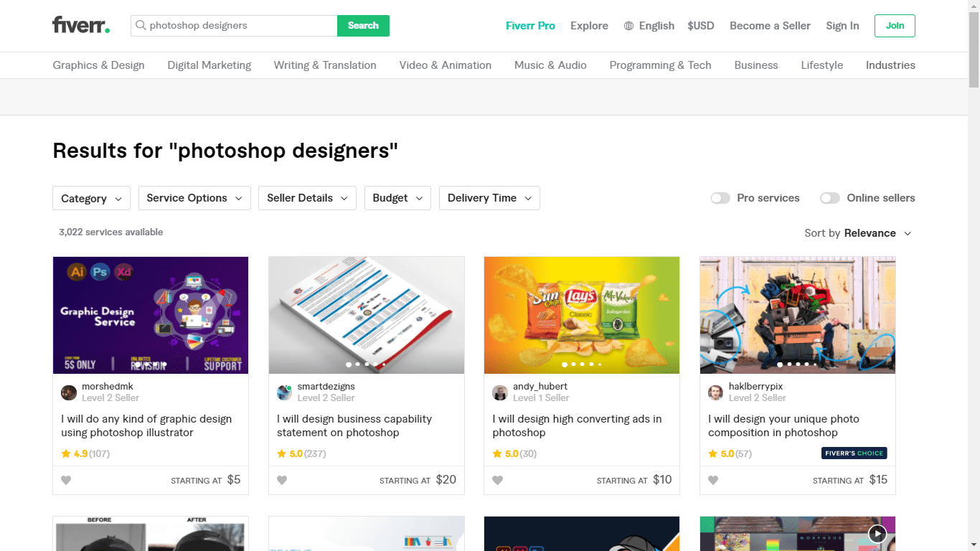980x551 pixels.
Task: Click the smartdezigns seller name
Action: point(326,387)
